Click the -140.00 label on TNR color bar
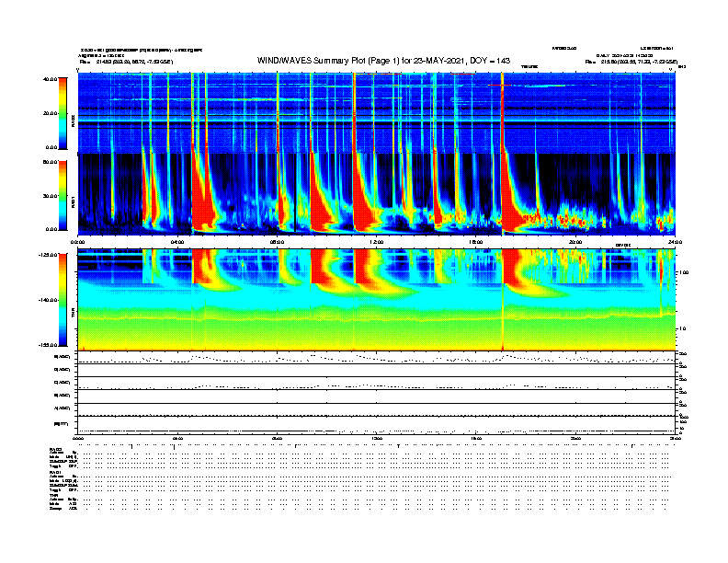The image size is (728, 563). click(x=48, y=300)
